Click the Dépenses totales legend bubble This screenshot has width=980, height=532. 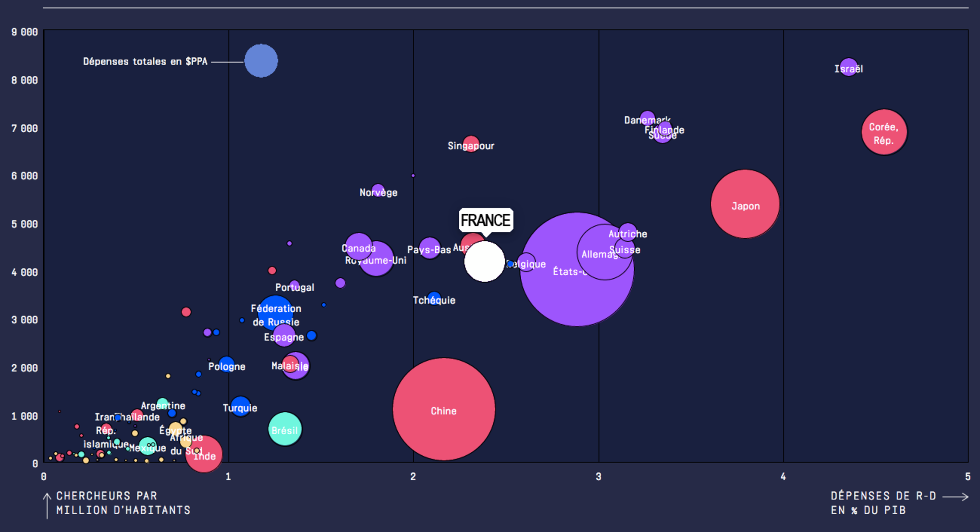point(261,61)
